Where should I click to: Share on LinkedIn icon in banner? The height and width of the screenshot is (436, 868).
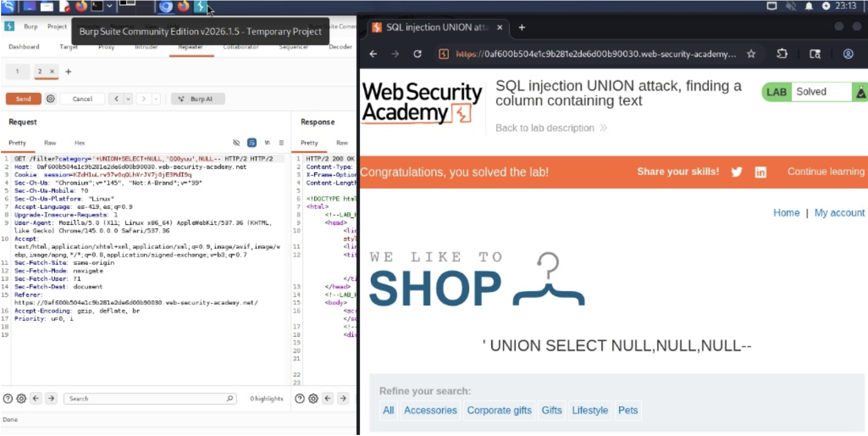pyautogui.click(x=760, y=172)
